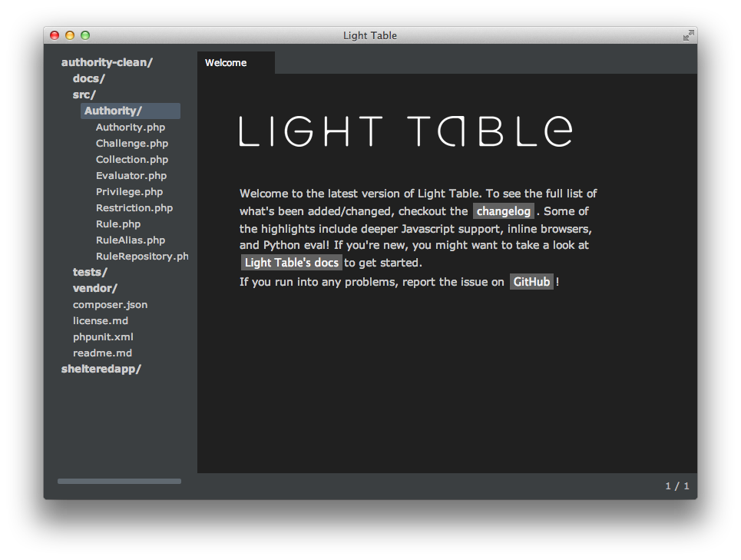741x560 pixels.
Task: Collapse the authority-clean/ root folder
Action: coord(107,62)
